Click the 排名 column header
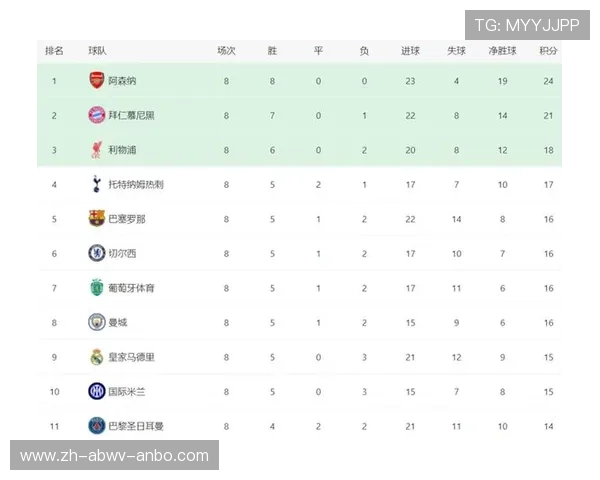Viewport: 600px width, 480px height. [x=54, y=50]
